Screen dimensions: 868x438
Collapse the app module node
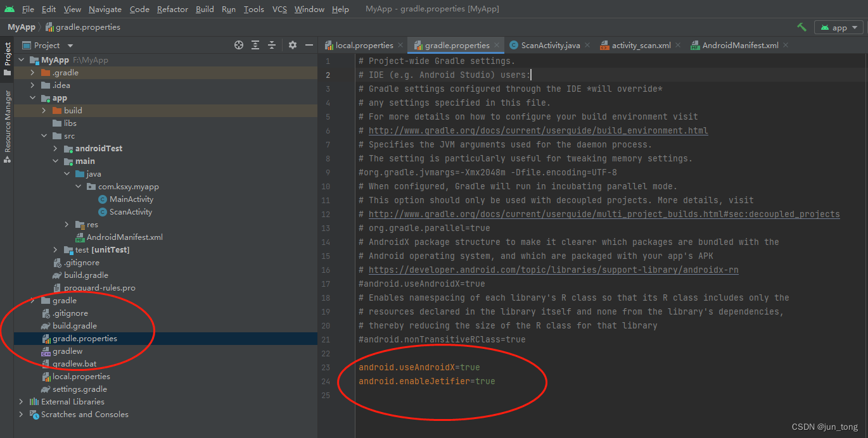[32, 98]
